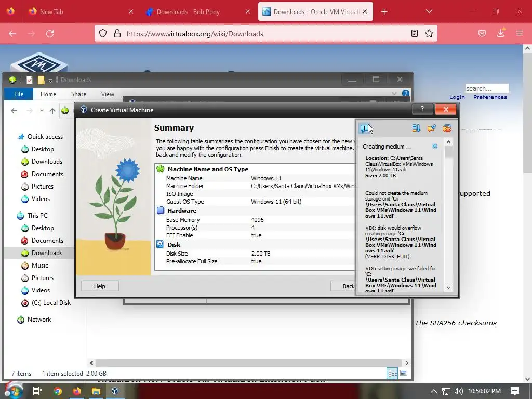Open the list all tabs dropdown
Screen dimensions: 532x399
pyautogui.click(x=429, y=11)
